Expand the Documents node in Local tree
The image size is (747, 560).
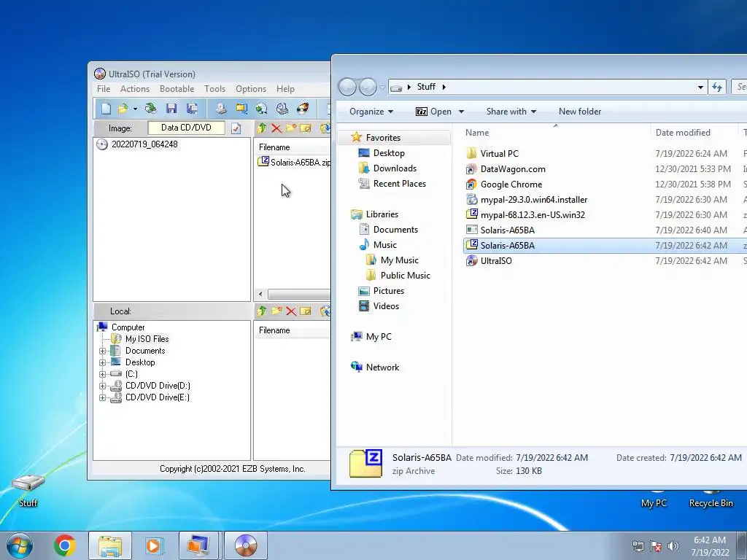point(102,351)
